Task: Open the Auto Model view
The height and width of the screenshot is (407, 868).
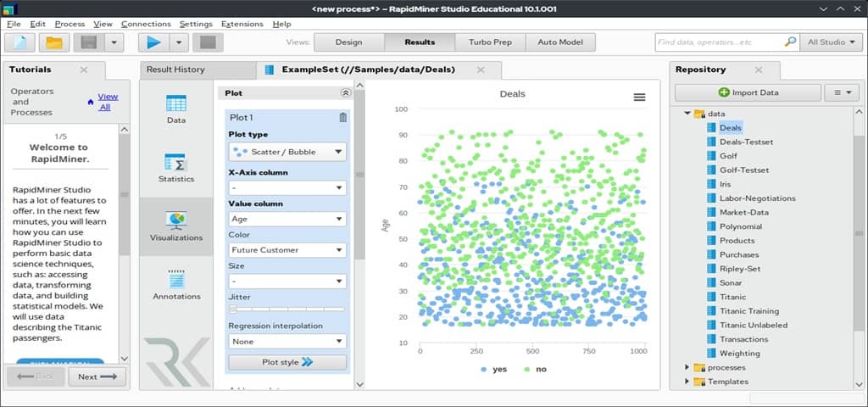Action: 560,42
